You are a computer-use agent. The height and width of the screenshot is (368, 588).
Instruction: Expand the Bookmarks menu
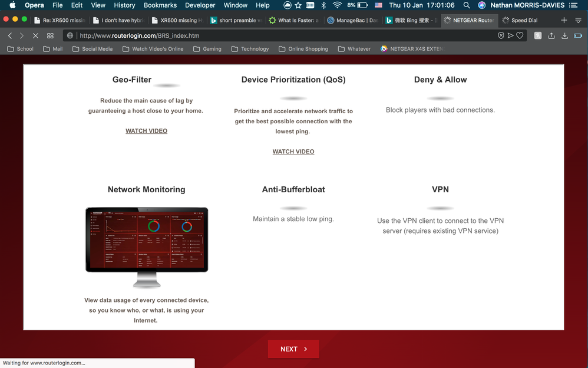[x=160, y=5]
